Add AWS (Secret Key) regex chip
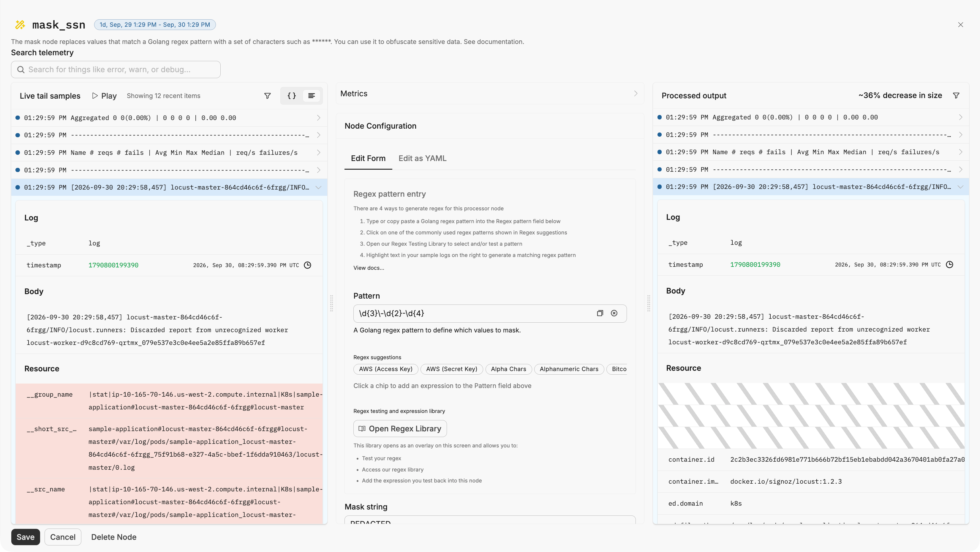The image size is (980, 552). [452, 369]
